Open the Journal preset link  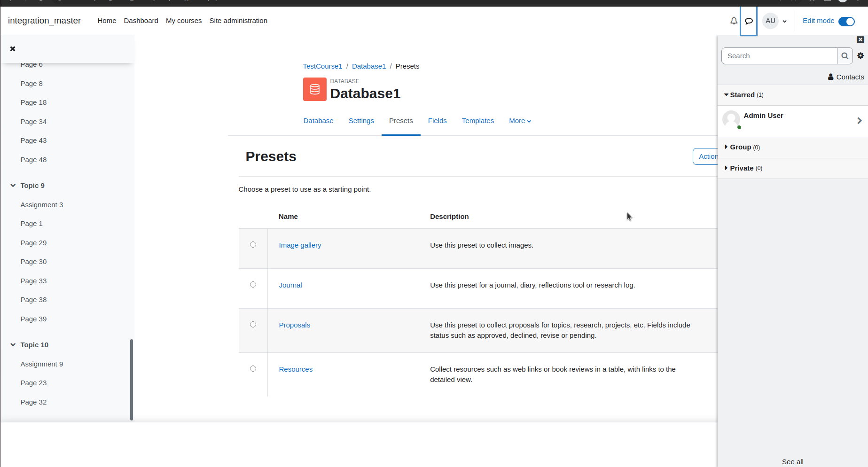(290, 285)
